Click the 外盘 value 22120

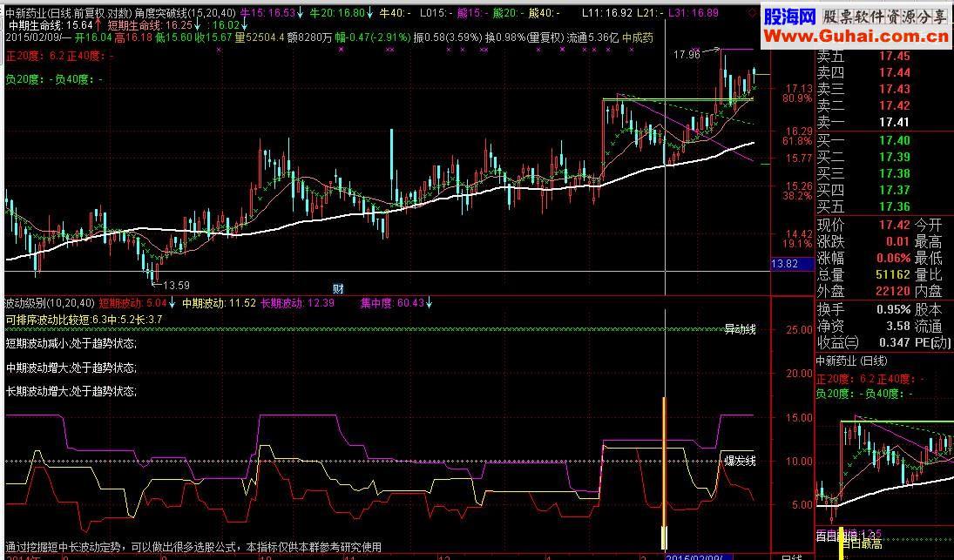(x=893, y=291)
